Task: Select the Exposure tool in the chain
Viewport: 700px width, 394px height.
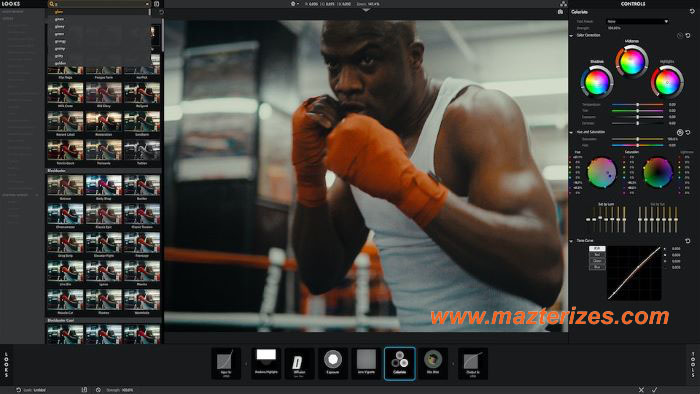Action: pos(333,363)
